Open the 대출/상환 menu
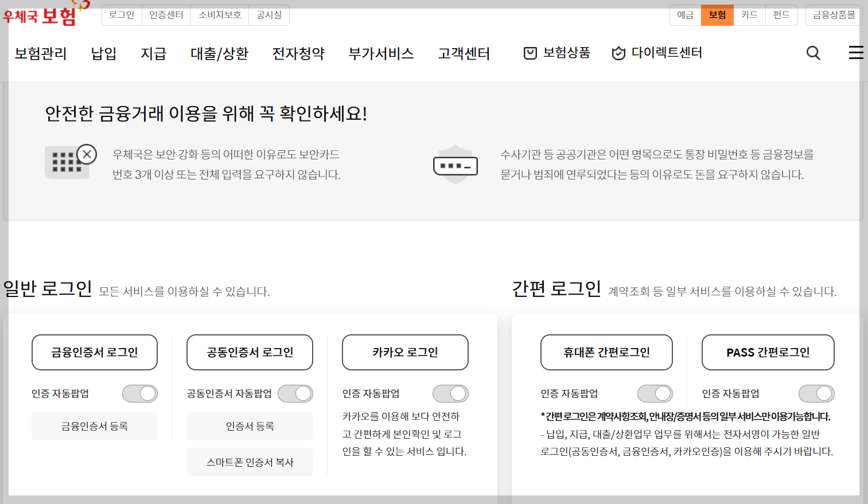 (x=219, y=53)
